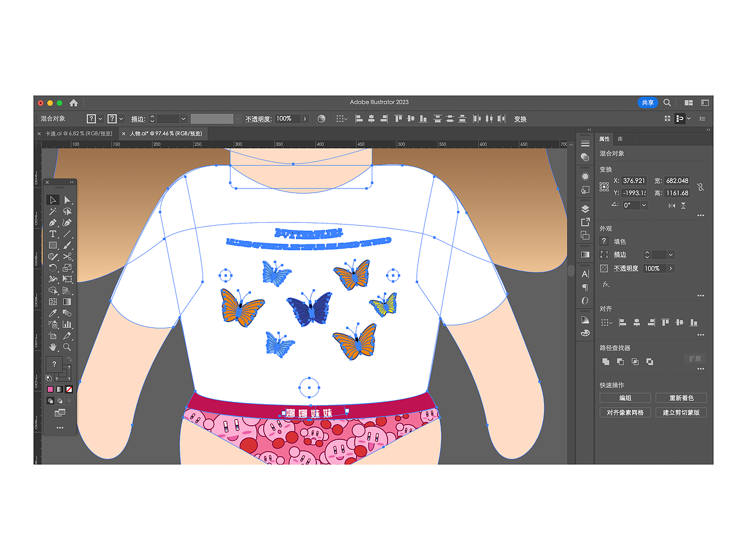This screenshot has height=560, width=747.
Task: Select the Scale tool
Action: click(67, 268)
